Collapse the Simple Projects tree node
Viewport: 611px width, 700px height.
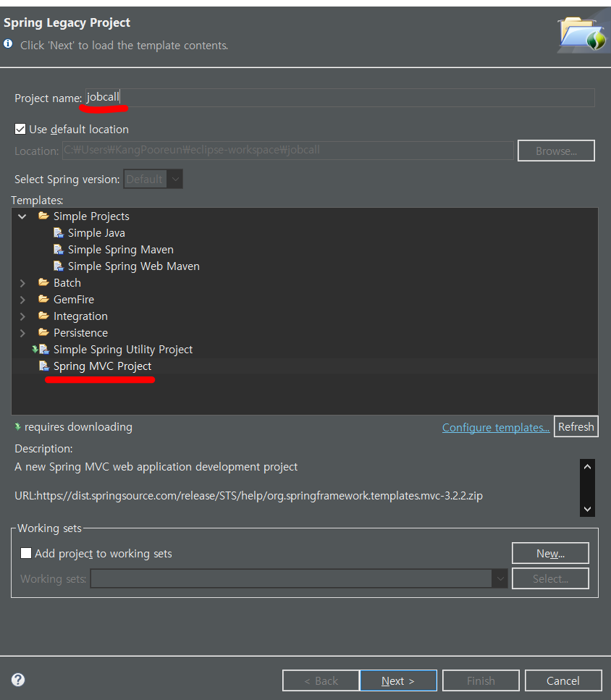pyautogui.click(x=22, y=216)
